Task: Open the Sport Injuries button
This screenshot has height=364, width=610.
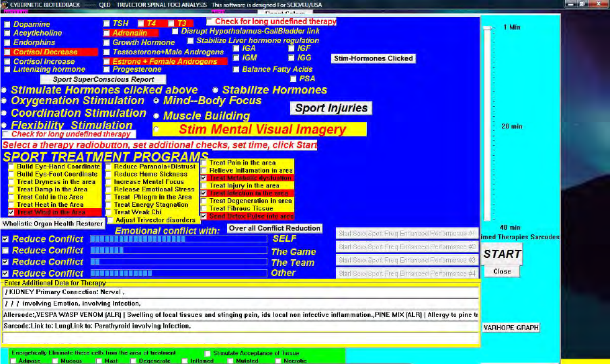Action: [331, 108]
